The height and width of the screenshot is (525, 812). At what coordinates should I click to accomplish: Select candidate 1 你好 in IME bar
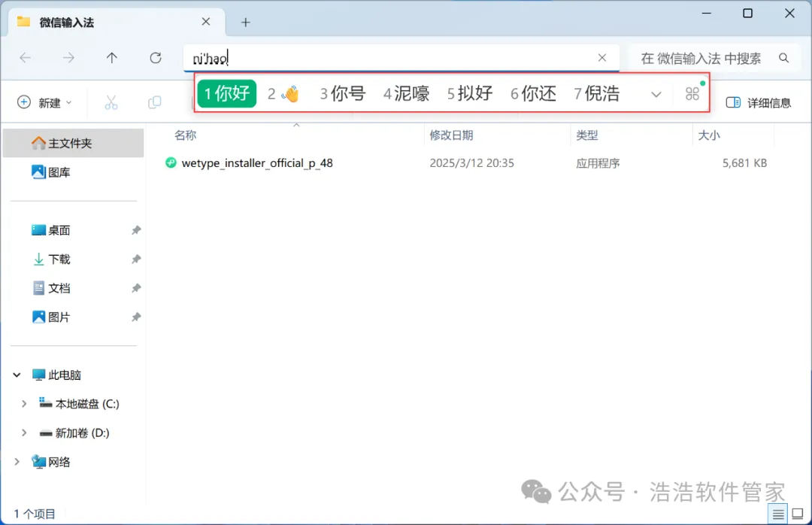pos(227,94)
